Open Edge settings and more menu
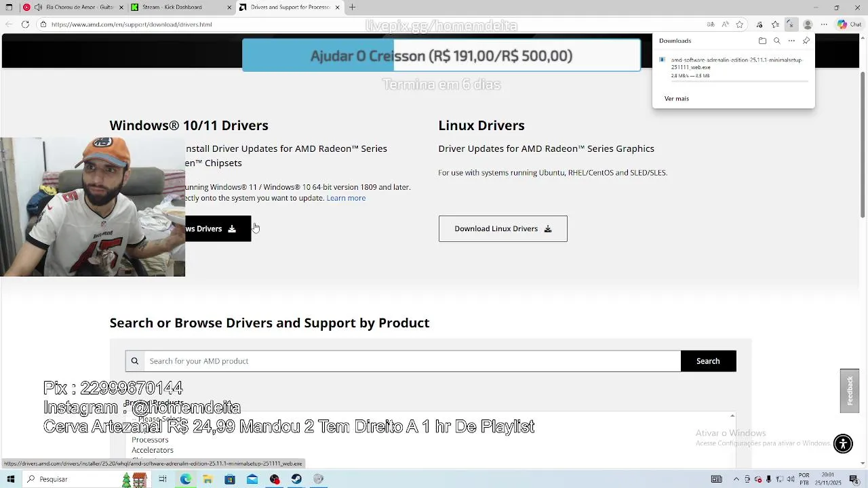Screen dimensions: 868x488 824,24
